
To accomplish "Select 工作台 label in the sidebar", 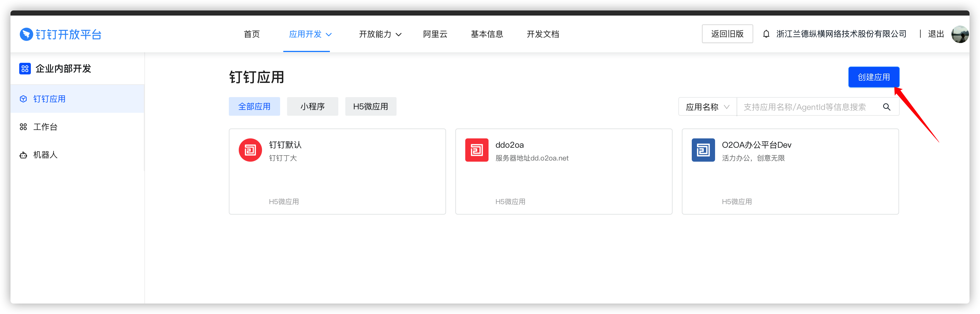I will tap(45, 127).
